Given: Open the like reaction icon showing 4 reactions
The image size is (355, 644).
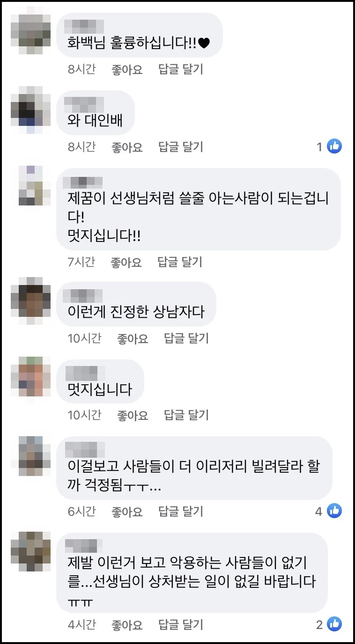Looking at the screenshot, I should click(x=334, y=511).
